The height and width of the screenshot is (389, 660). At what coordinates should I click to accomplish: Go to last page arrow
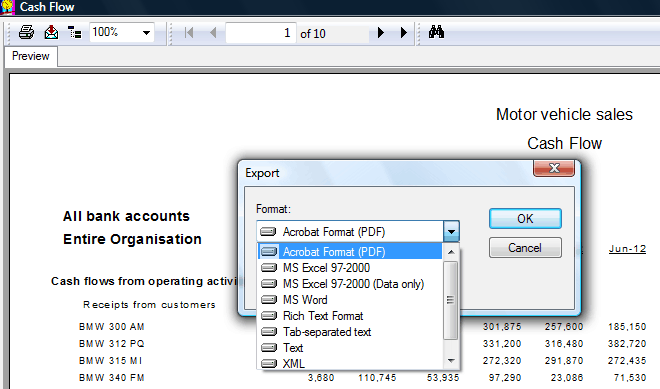point(404,32)
